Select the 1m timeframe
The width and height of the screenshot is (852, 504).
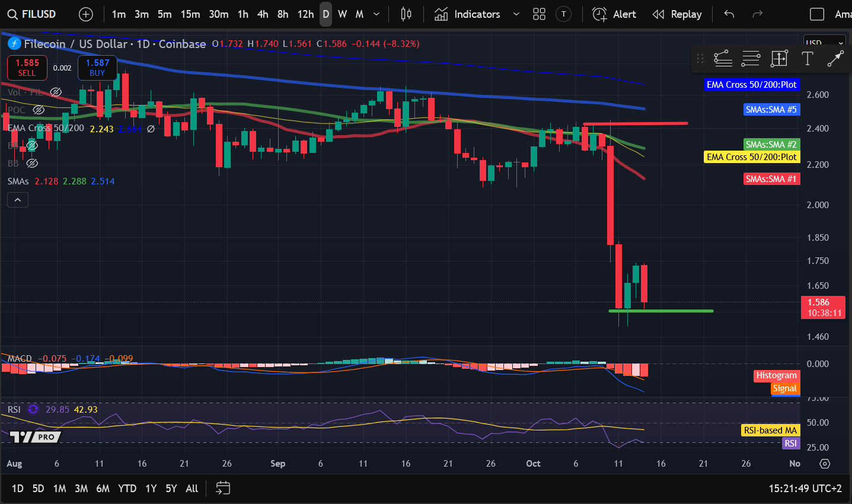point(119,14)
